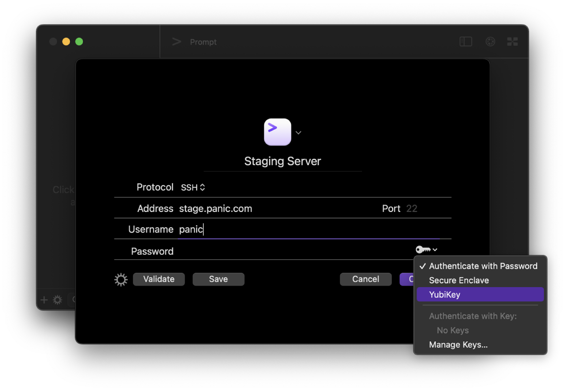Click the Prompt title terminal icon
Screen dimensions: 565x392
176,41
